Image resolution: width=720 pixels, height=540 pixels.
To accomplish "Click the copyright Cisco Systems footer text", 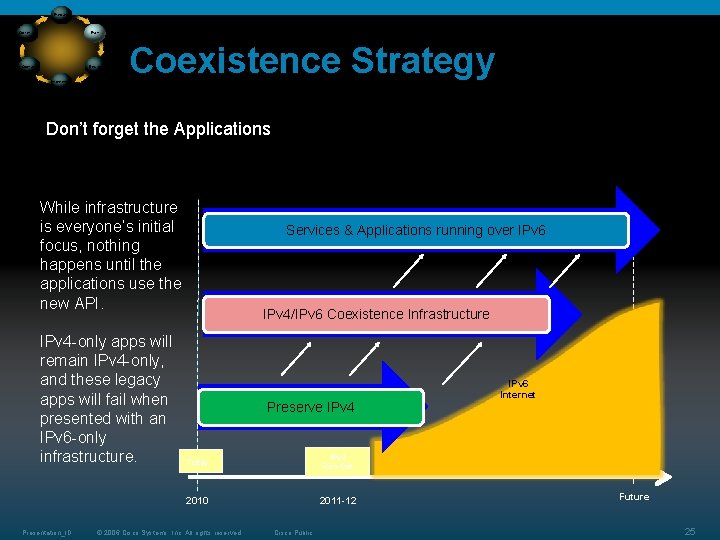I will pyautogui.click(x=169, y=533).
